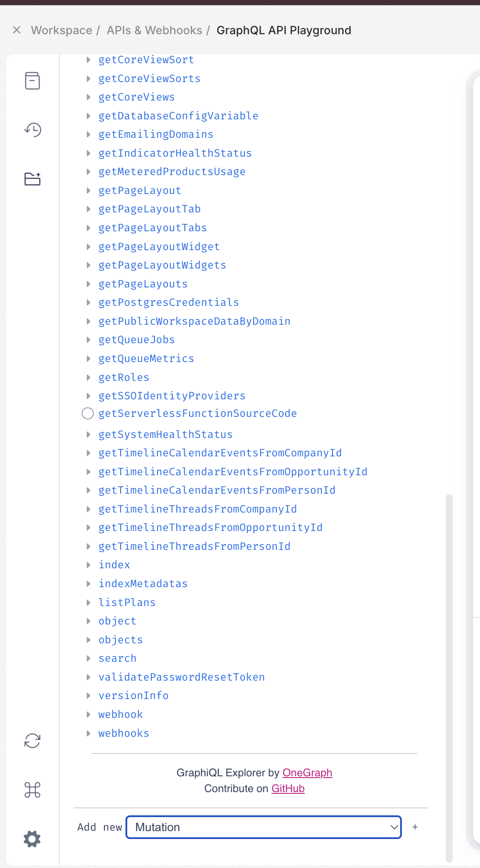Close the playground with the X icon
This screenshot has height=868, width=480.
click(17, 30)
